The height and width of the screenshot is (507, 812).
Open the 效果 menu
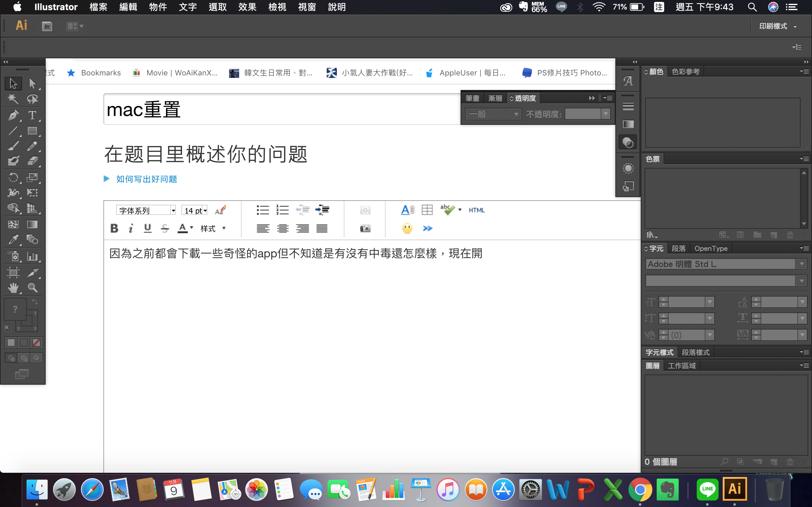pos(247,7)
